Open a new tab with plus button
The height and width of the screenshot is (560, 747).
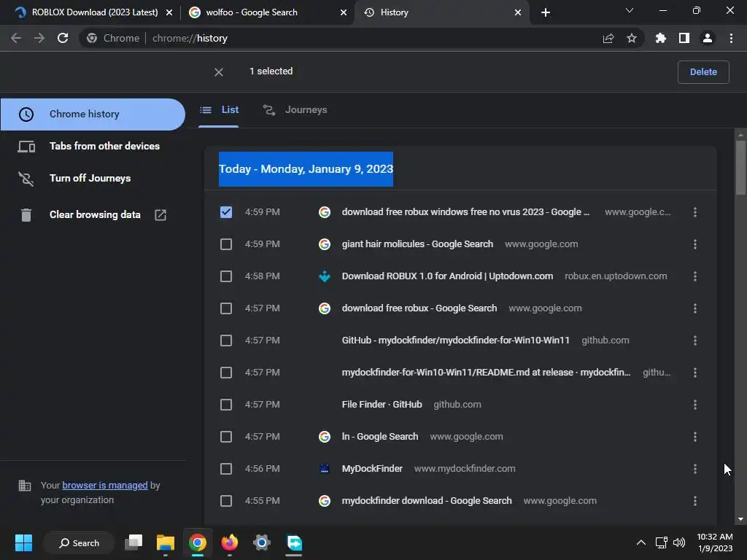pyautogui.click(x=546, y=12)
